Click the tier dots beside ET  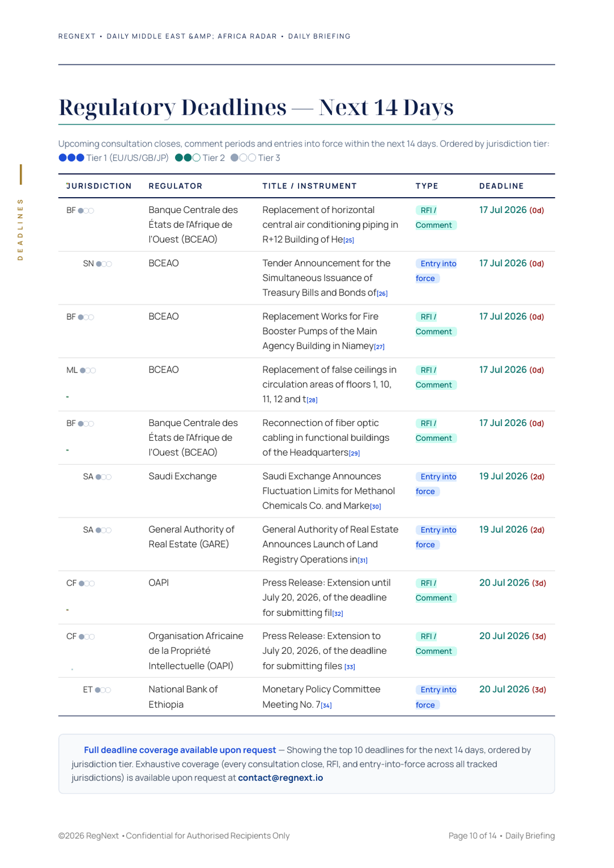coord(103,690)
